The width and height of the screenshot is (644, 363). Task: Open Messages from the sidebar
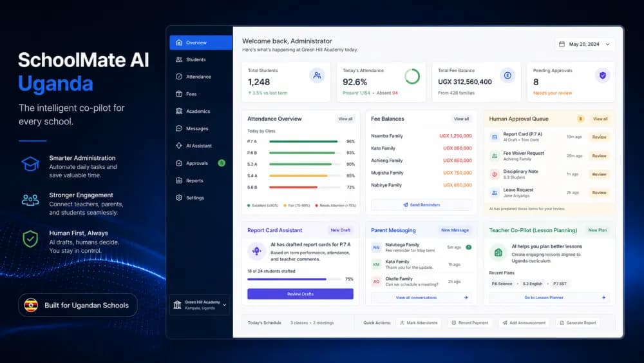click(201, 129)
